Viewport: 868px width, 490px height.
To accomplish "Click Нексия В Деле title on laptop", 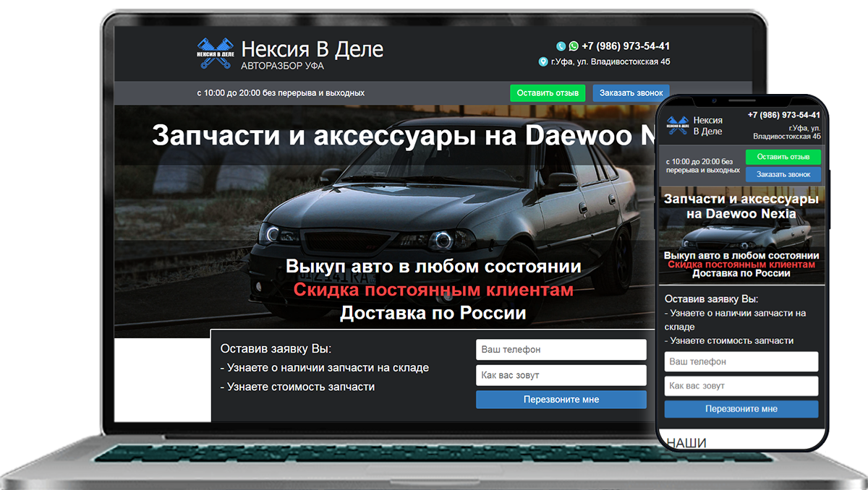I will [312, 49].
